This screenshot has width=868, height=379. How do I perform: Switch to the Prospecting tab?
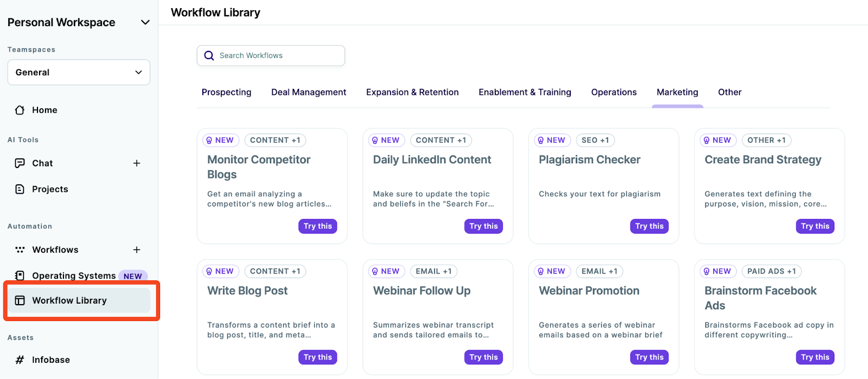pyautogui.click(x=227, y=92)
